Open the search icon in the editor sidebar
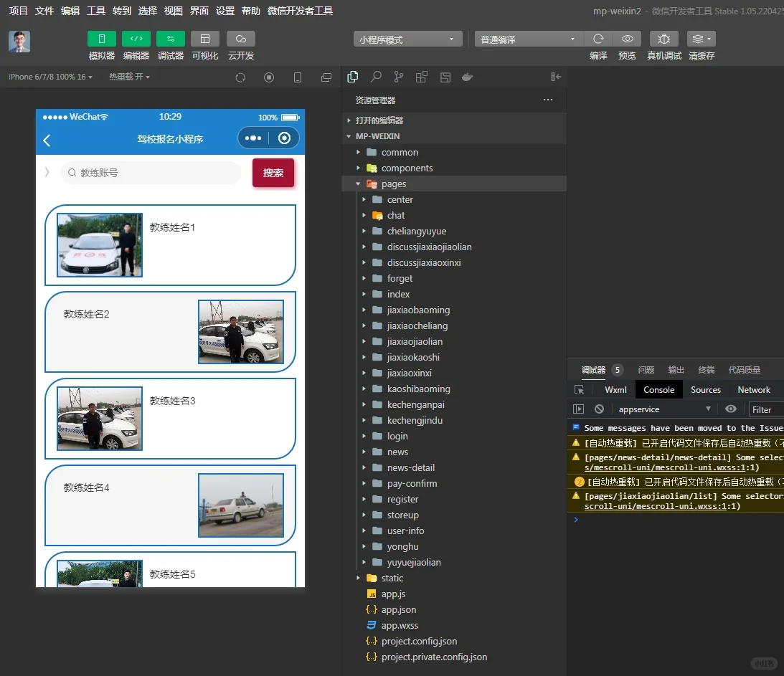The height and width of the screenshot is (676, 784). (376, 77)
